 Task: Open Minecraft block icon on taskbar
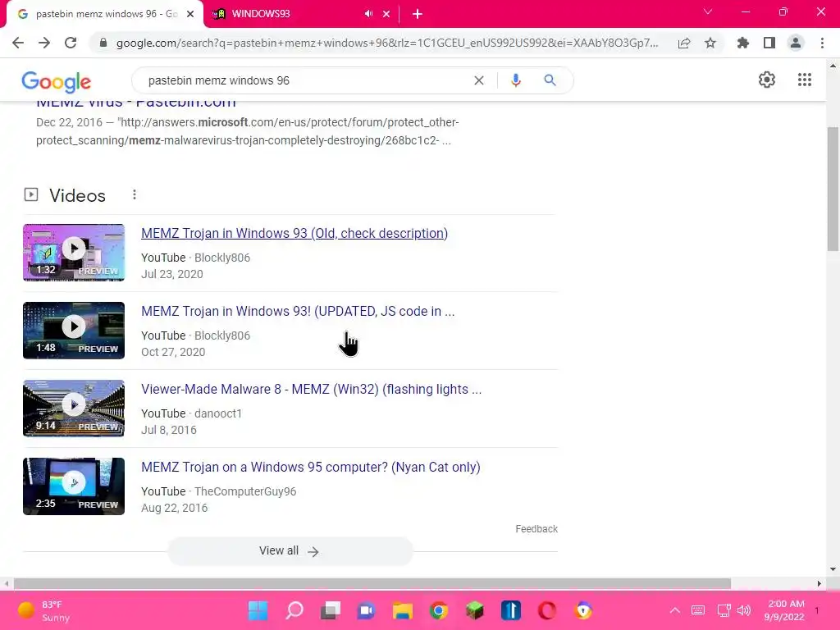tap(475, 610)
